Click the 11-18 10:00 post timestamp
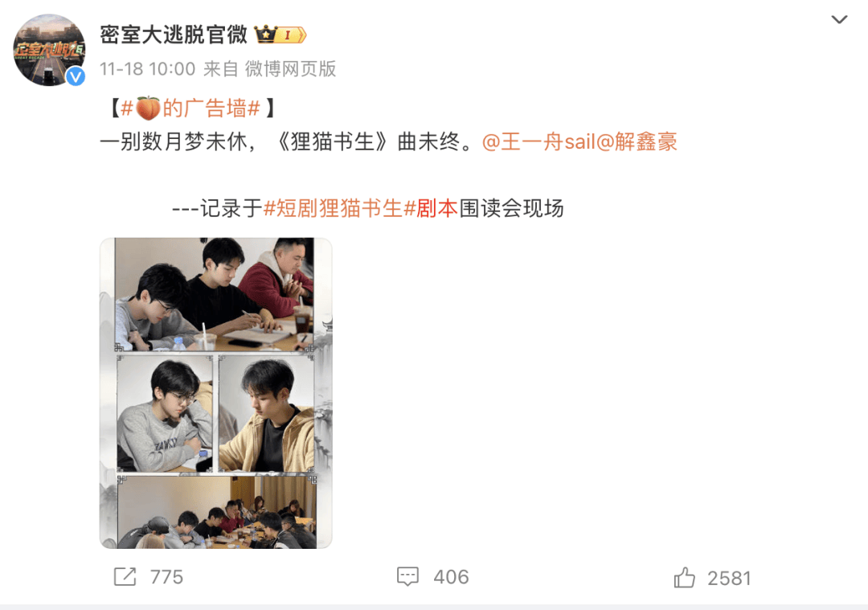Screen dimensions: 868x610 click(148, 69)
